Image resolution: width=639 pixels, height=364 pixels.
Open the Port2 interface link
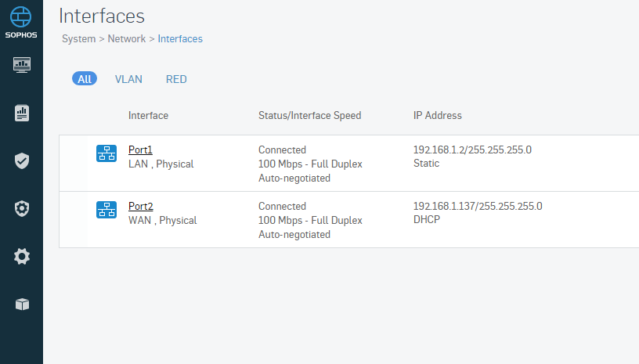(x=141, y=206)
